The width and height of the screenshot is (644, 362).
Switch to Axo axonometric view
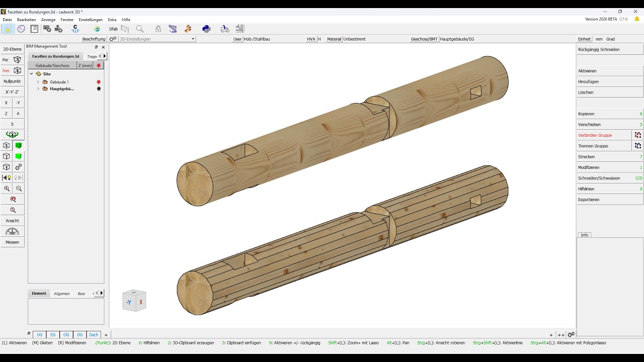tap(12, 70)
